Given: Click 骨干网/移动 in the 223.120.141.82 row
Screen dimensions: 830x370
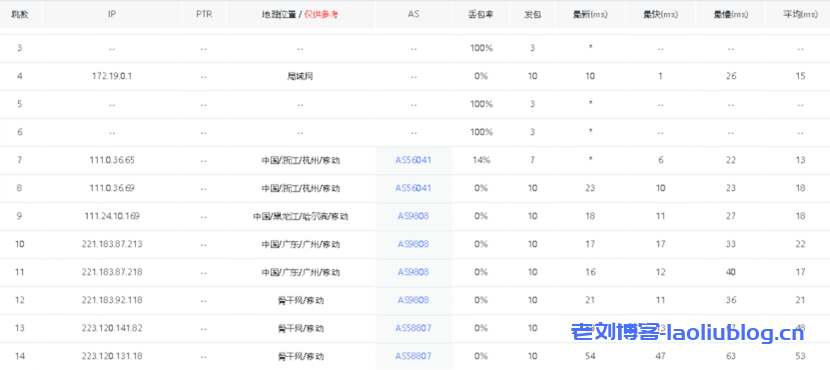Looking at the screenshot, I should click(300, 328).
